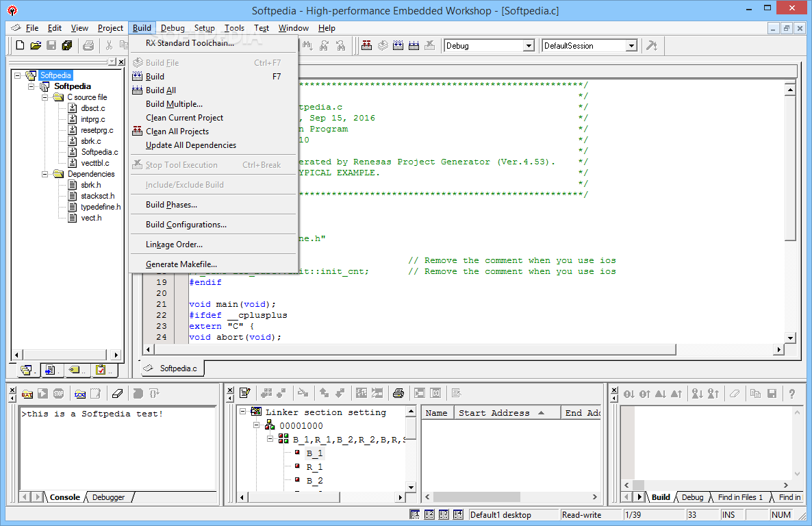Click the Test tab icon in workspace pane
This screenshot has width=812, height=526.
[101, 370]
